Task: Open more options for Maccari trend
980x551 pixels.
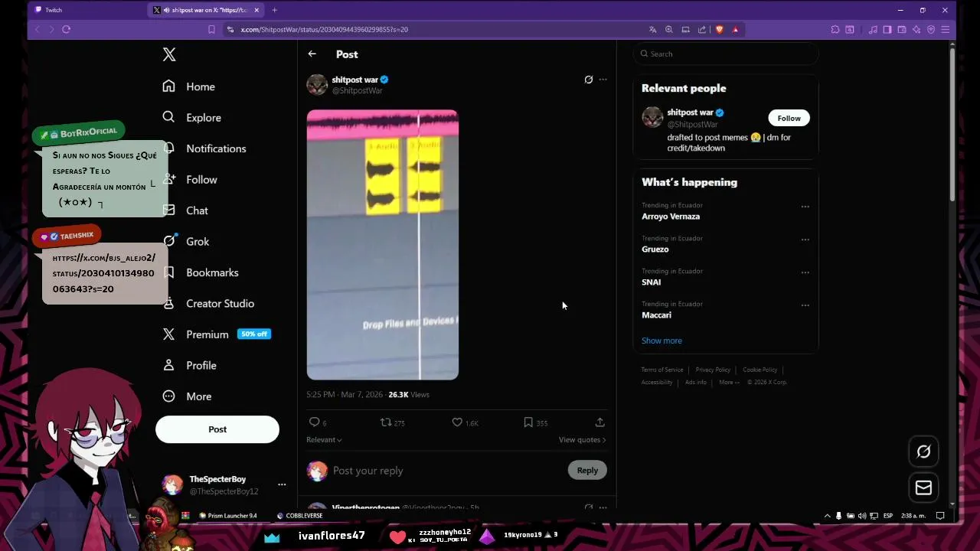Action: click(x=805, y=305)
